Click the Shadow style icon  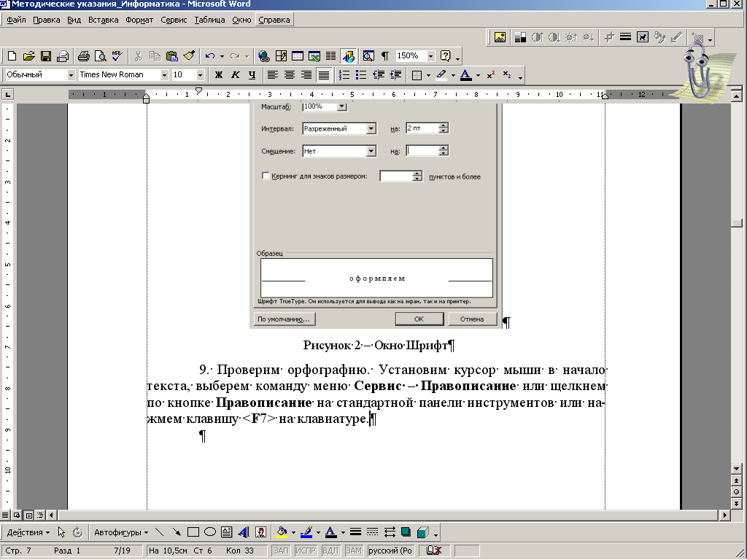coord(406,532)
